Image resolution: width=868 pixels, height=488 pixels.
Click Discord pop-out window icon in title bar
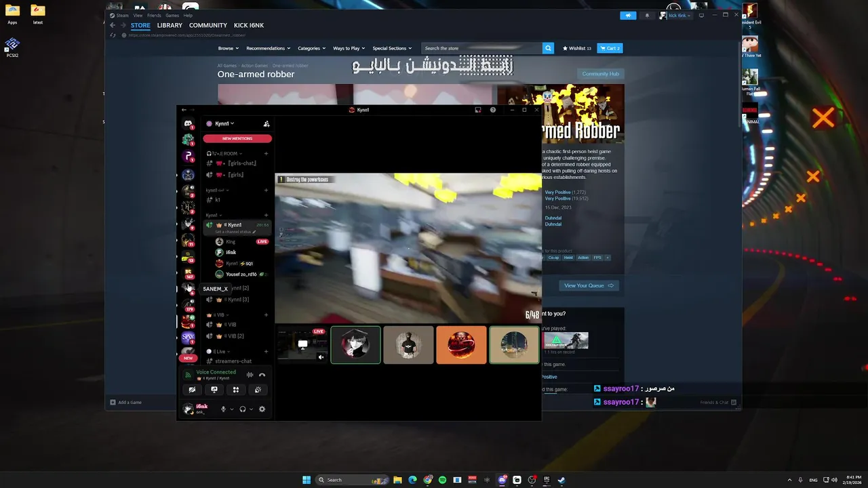coord(478,110)
